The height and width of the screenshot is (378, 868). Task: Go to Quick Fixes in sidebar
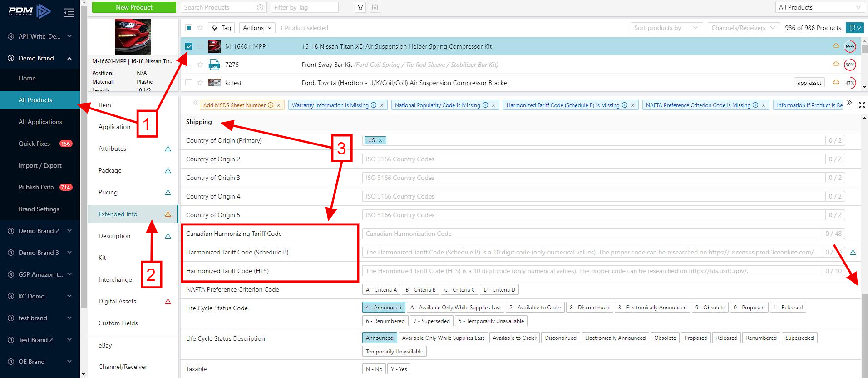coord(34,144)
